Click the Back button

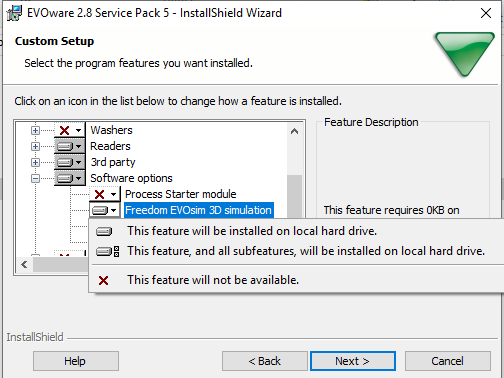(265, 361)
